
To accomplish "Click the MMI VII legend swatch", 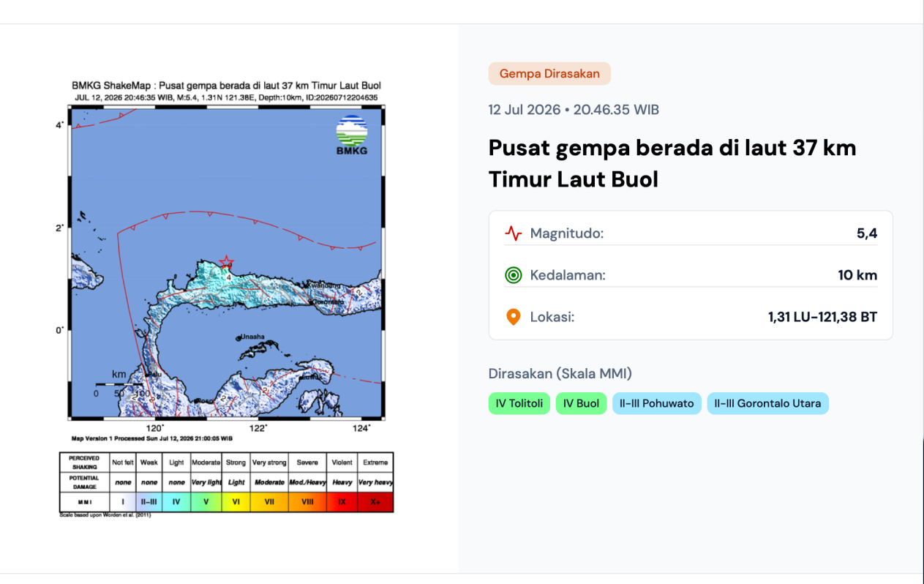I will [x=269, y=502].
